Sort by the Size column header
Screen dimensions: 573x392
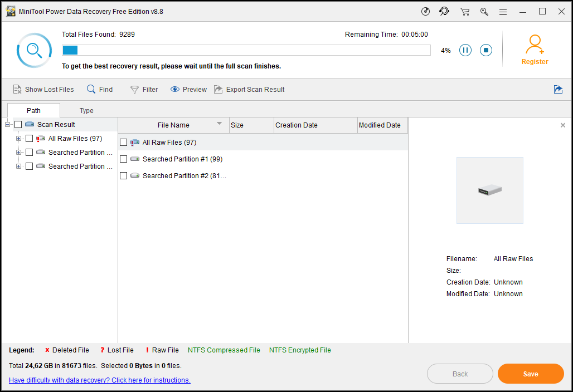click(251, 125)
